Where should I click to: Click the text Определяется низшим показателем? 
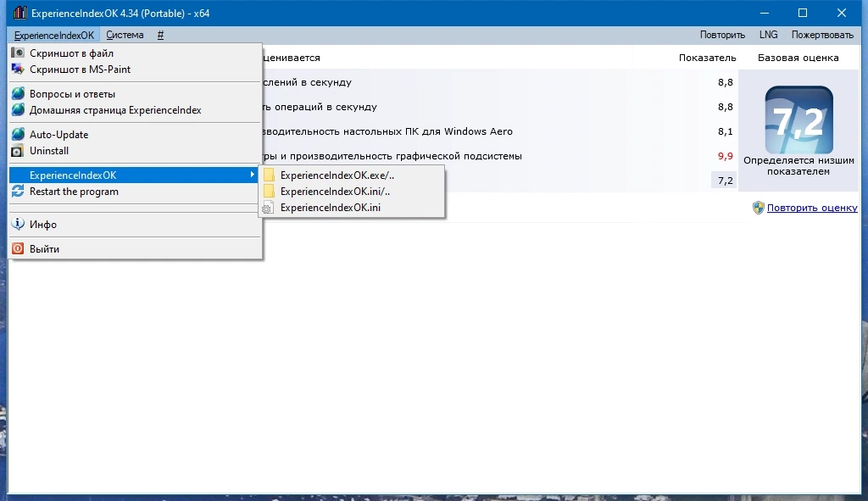click(798, 165)
